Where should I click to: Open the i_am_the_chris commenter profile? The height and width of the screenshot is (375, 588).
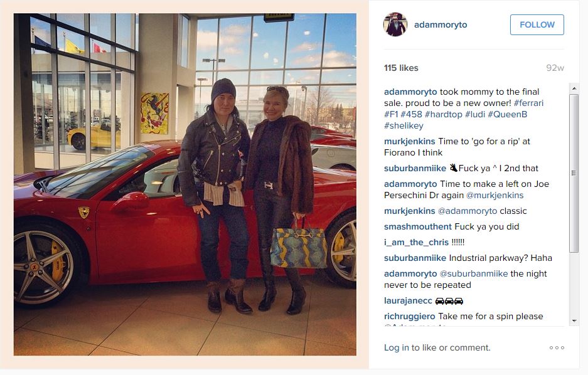[416, 243]
